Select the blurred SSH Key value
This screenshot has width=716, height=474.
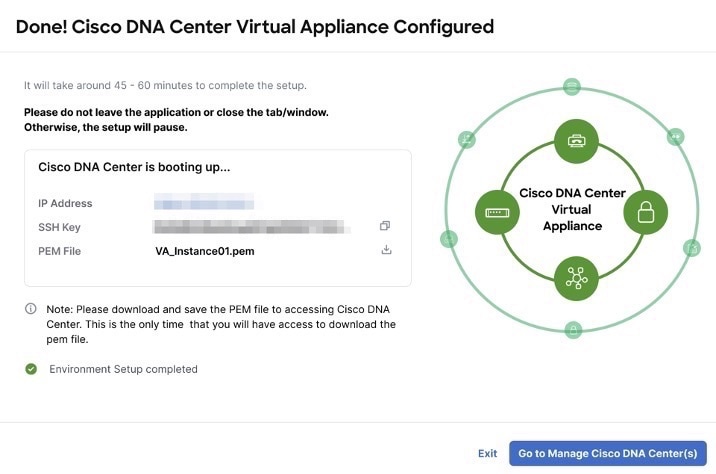pyautogui.click(x=252, y=226)
